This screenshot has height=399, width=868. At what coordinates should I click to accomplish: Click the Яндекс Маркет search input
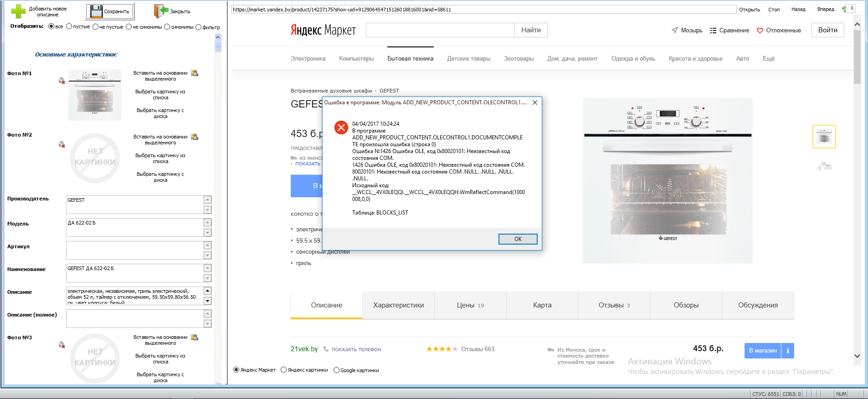pos(440,30)
